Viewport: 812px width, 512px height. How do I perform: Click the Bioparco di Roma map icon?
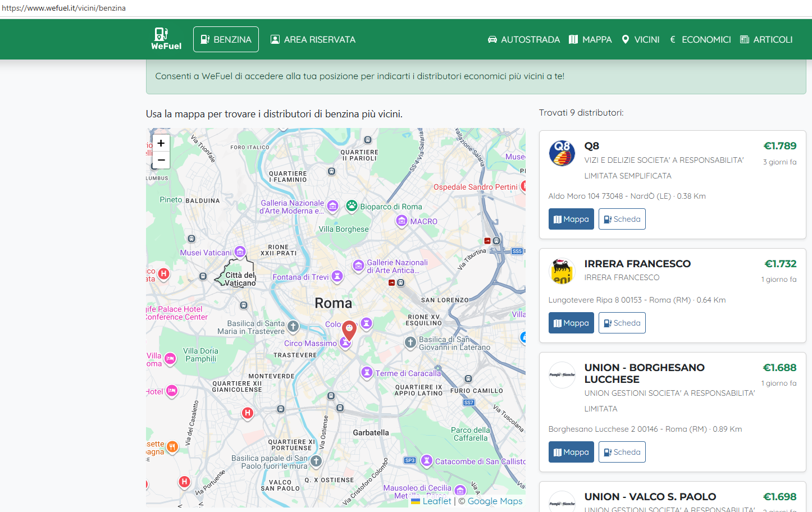[352, 206]
